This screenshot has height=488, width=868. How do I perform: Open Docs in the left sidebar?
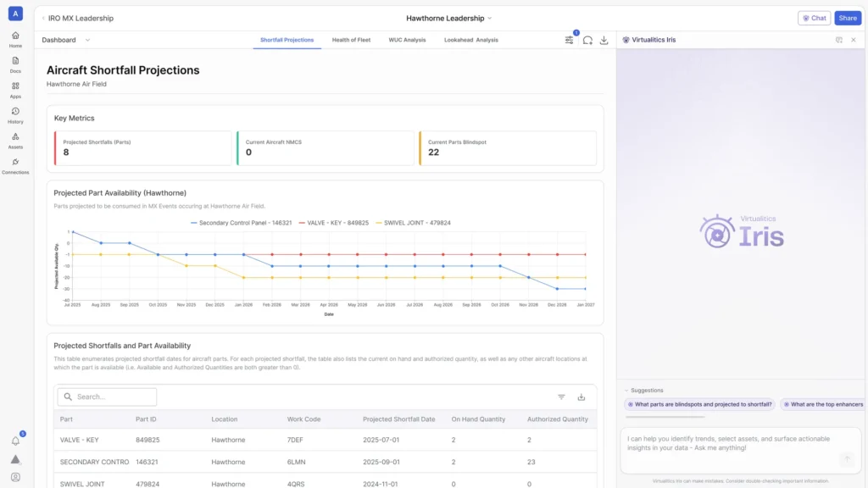pos(15,64)
